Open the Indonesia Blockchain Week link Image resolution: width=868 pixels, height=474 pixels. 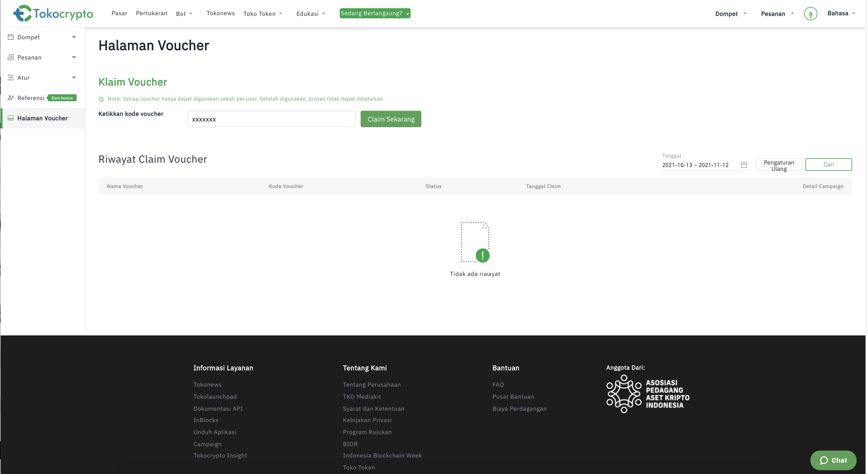pos(382,455)
